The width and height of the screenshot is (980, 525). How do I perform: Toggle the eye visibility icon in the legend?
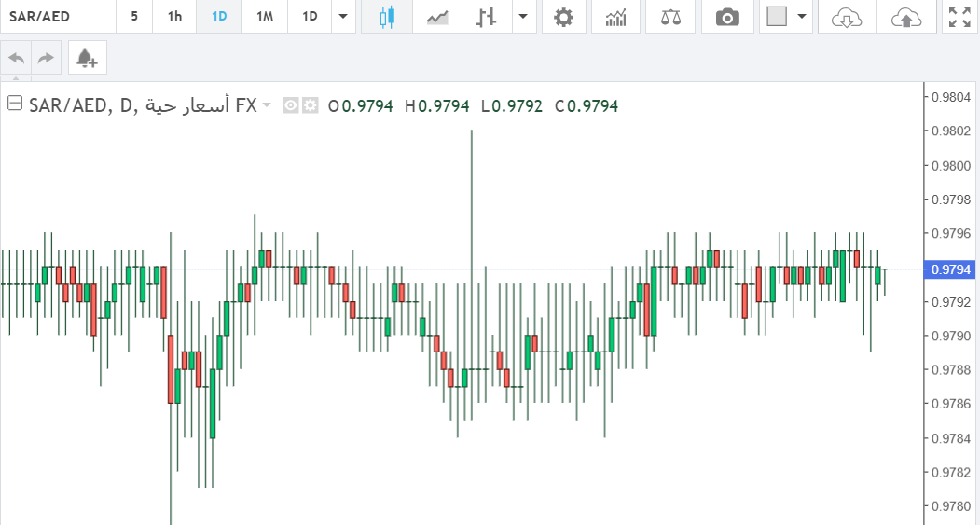click(x=290, y=106)
